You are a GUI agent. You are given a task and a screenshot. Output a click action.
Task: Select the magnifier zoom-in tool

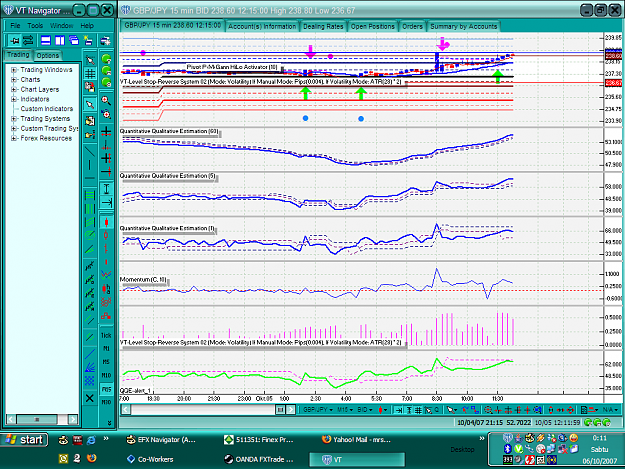[x=106, y=100]
